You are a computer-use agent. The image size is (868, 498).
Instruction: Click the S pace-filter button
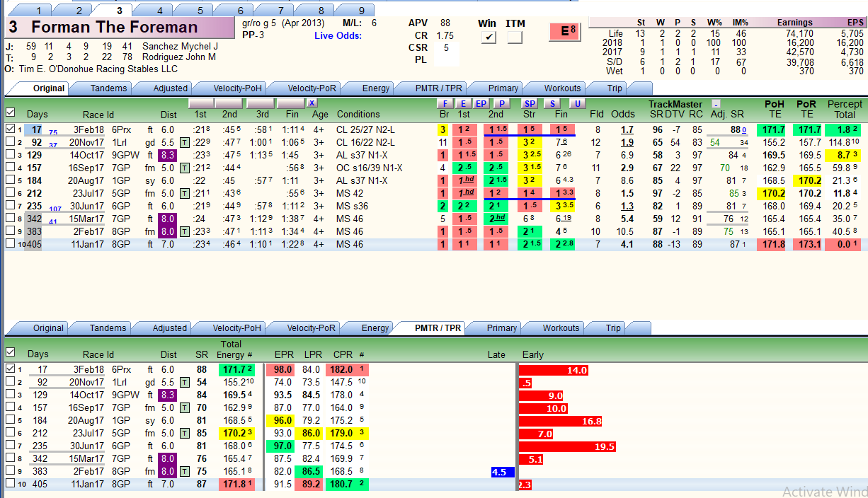[552, 103]
